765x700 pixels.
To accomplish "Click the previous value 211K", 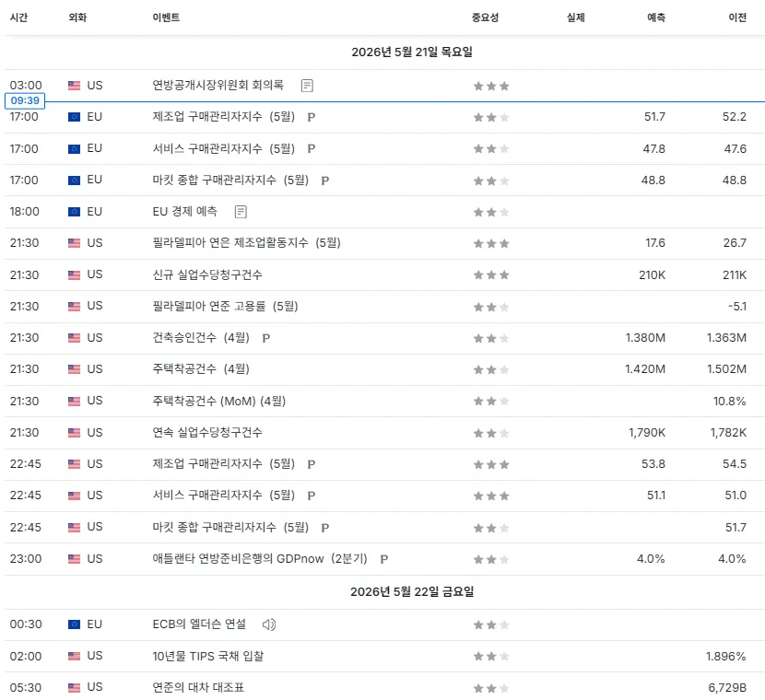I will pyautogui.click(x=735, y=274).
